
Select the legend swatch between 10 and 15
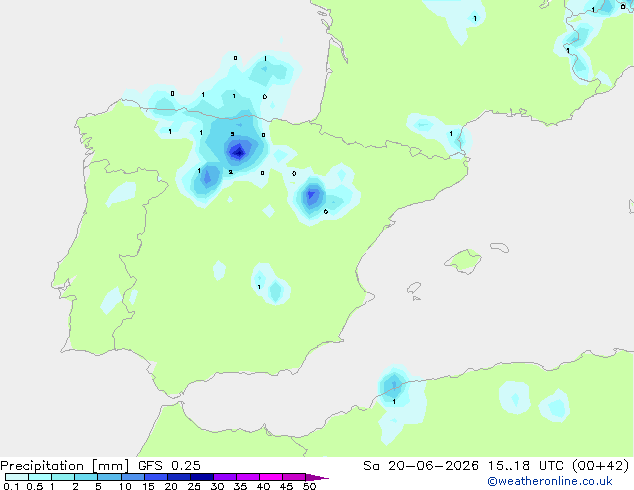(132, 477)
